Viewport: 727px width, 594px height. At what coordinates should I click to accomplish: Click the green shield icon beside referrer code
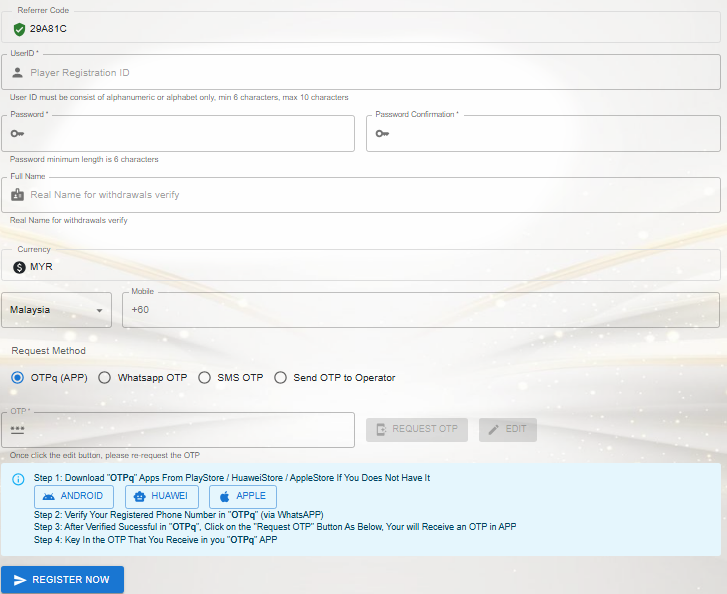point(19,29)
